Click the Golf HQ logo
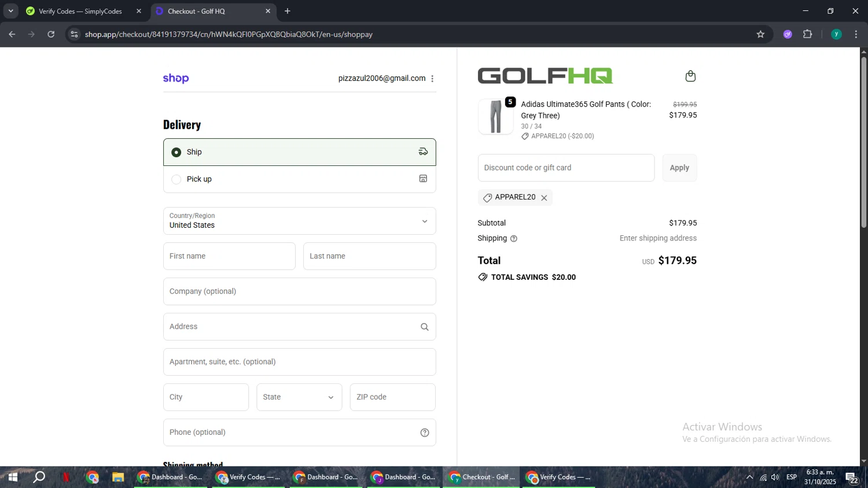868x488 pixels. point(545,76)
